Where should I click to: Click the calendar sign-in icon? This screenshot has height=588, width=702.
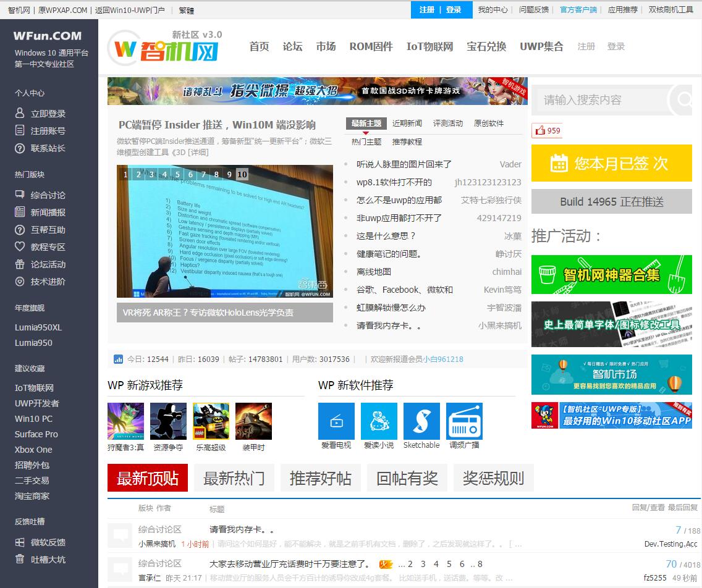559,163
